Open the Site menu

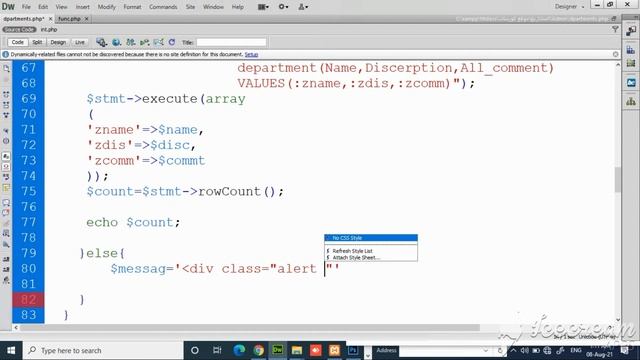click(x=190, y=7)
